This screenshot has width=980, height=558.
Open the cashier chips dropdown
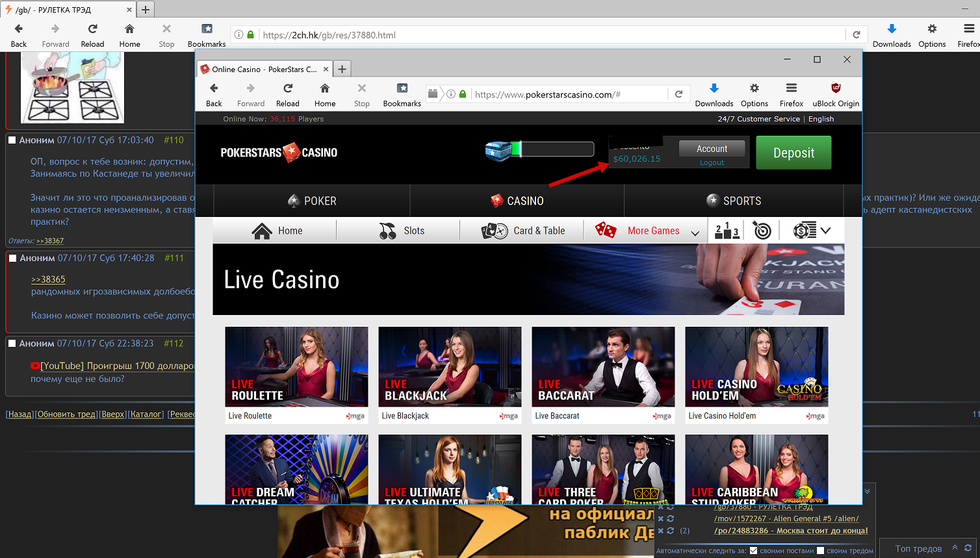point(812,231)
